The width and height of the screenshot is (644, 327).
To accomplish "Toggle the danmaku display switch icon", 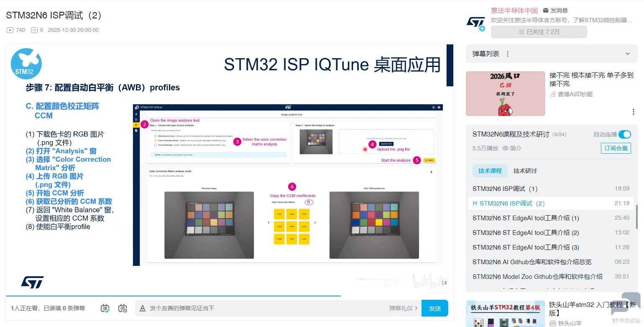I will point(105,308).
